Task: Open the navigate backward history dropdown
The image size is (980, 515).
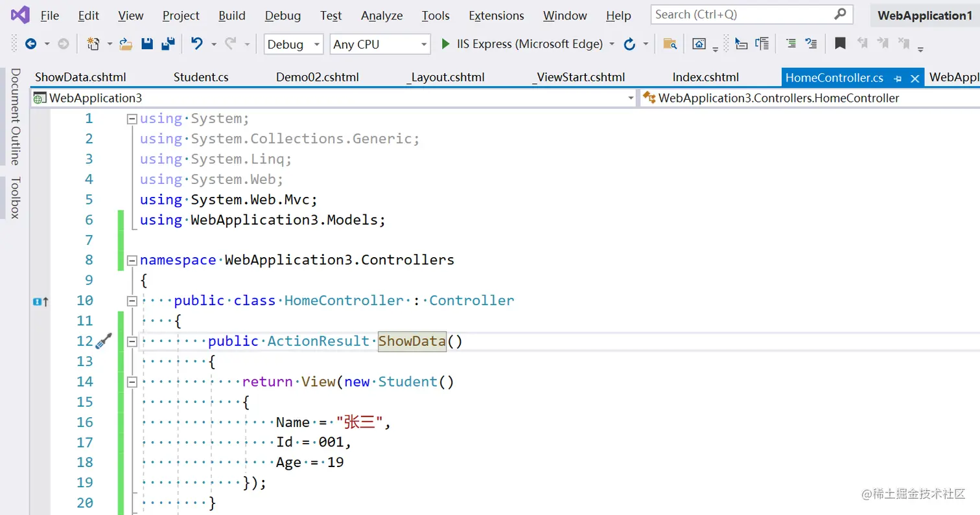Action: click(x=47, y=44)
